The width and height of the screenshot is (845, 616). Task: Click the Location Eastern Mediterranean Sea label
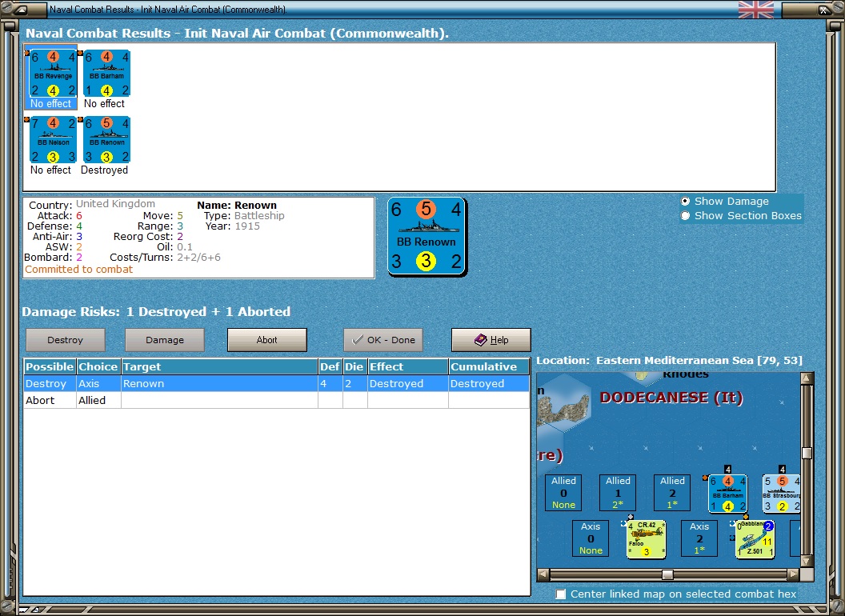[669, 361]
